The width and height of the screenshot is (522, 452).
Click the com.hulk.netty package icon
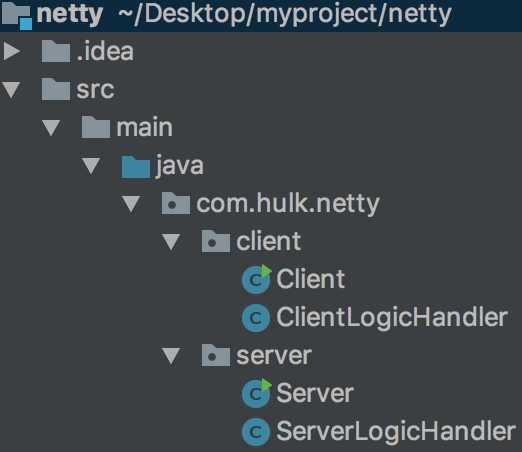tap(176, 203)
